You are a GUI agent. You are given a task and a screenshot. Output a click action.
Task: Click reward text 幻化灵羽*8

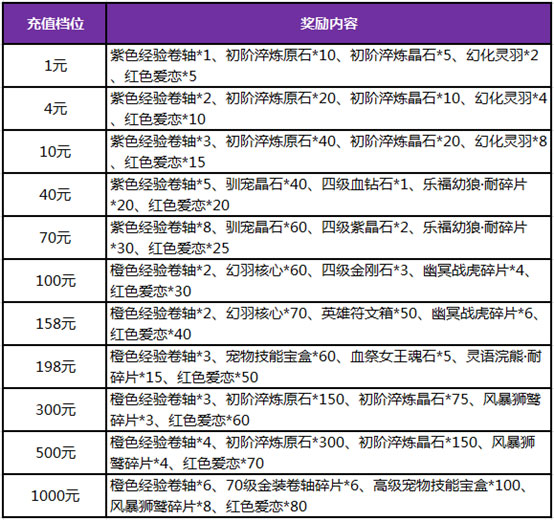(511, 141)
